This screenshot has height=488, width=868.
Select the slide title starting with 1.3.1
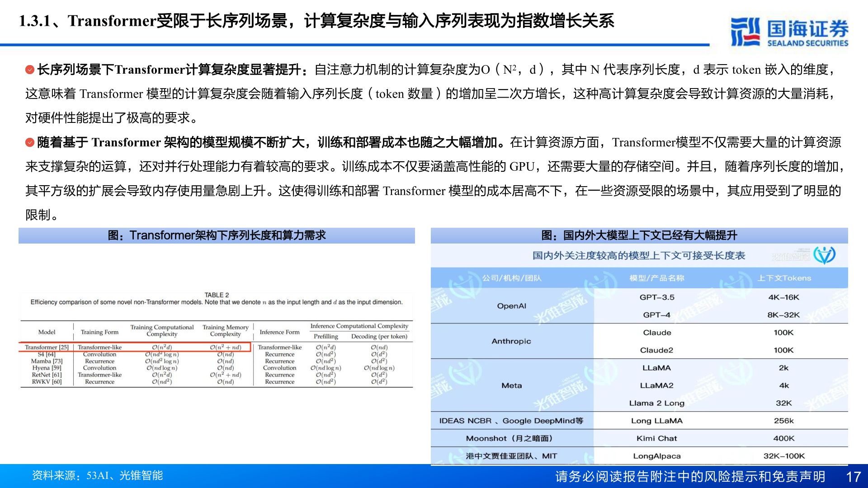[316, 21]
